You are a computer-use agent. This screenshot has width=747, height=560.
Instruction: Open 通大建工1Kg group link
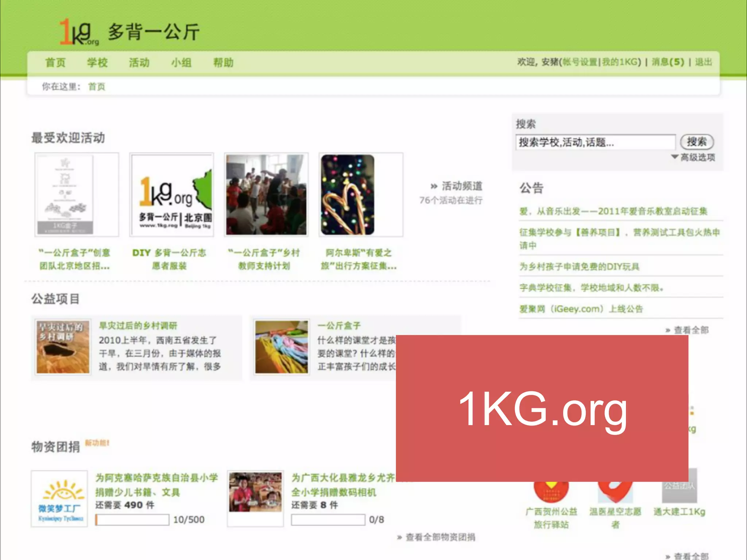pyautogui.click(x=680, y=512)
